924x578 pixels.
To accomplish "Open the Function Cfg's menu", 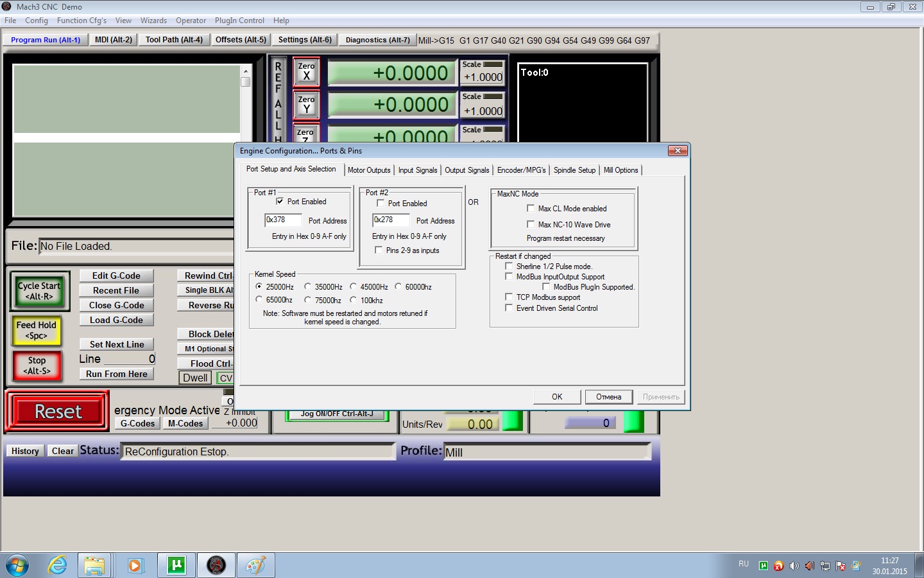I will (x=81, y=21).
